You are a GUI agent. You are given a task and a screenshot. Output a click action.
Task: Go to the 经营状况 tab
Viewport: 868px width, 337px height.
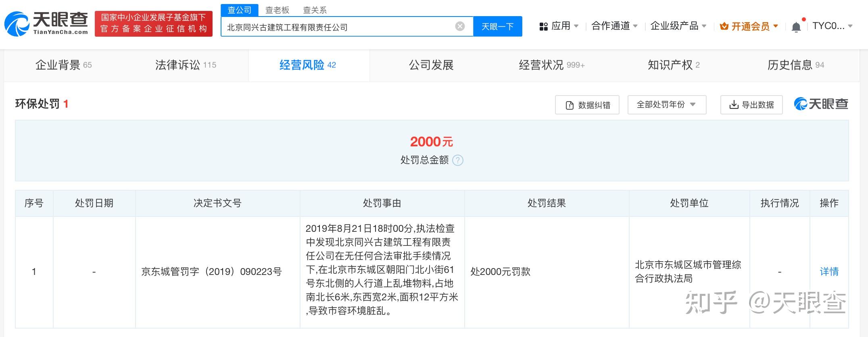point(552,65)
